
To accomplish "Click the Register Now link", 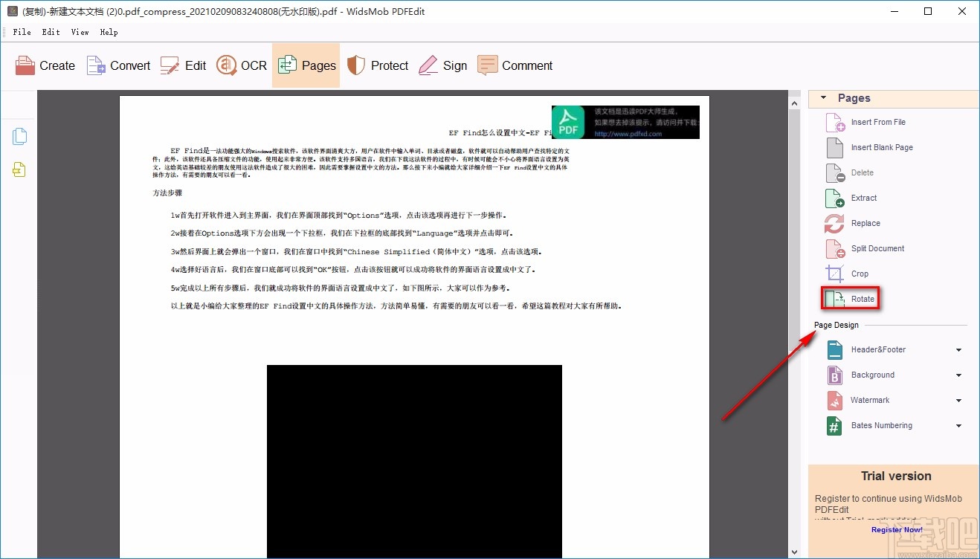I will tap(897, 530).
